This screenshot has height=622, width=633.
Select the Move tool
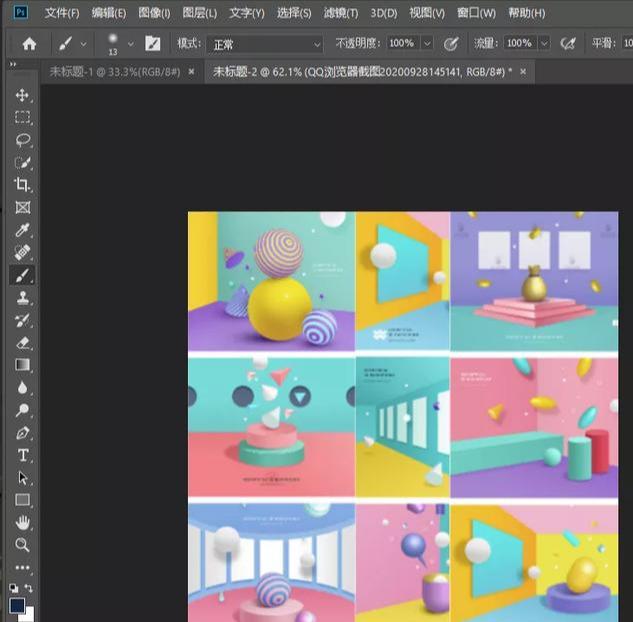pyautogui.click(x=22, y=95)
